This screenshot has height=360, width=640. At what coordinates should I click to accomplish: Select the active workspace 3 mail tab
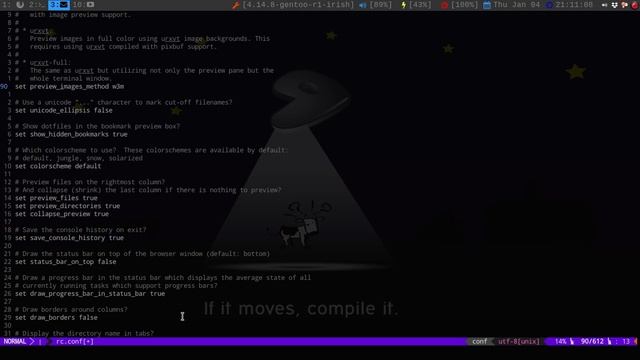(59, 5)
